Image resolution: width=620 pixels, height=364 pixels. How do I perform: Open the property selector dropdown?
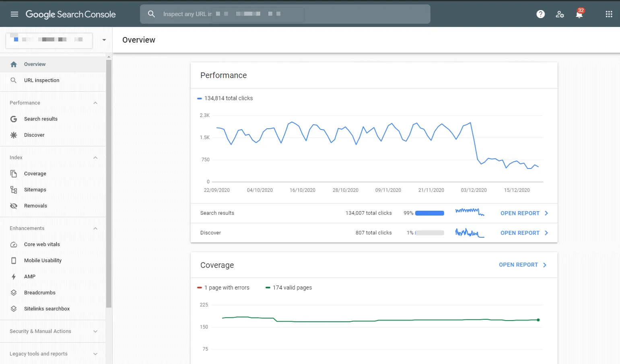coord(103,40)
